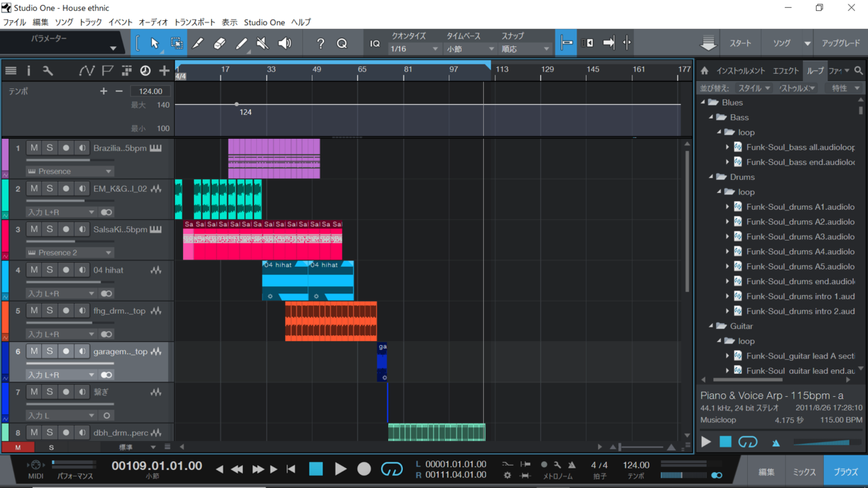Open the Quantize 1/16 dropdown

point(414,48)
